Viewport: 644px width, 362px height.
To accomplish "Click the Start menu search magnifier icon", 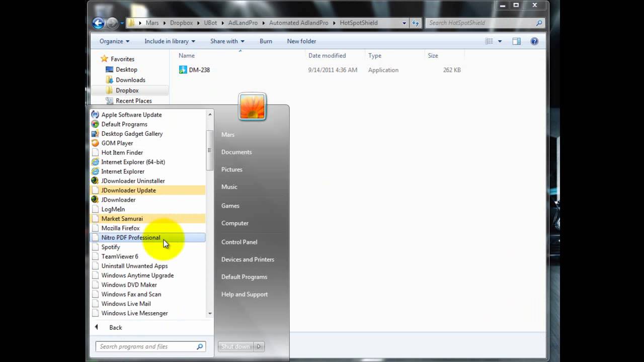I will pos(200,346).
